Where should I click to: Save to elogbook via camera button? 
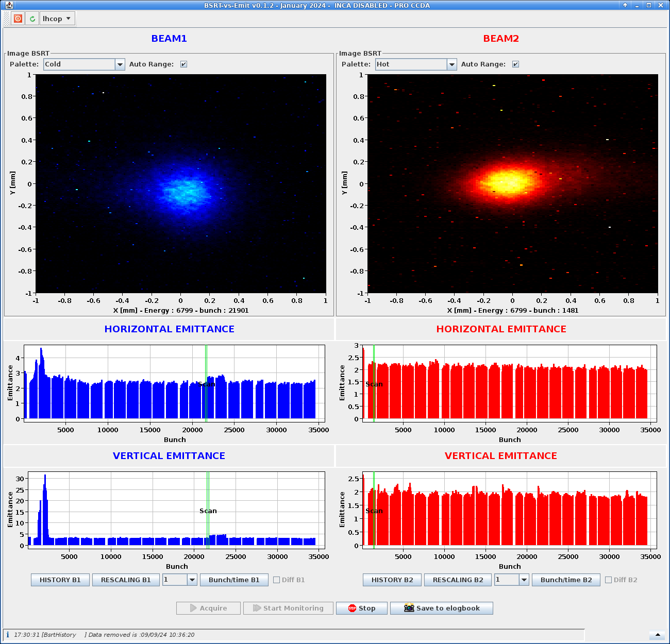point(441,608)
